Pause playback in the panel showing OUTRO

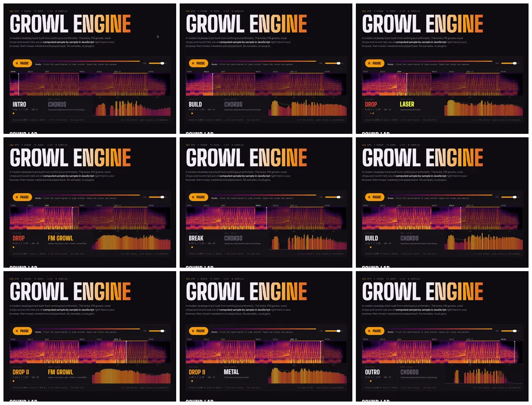375,331
